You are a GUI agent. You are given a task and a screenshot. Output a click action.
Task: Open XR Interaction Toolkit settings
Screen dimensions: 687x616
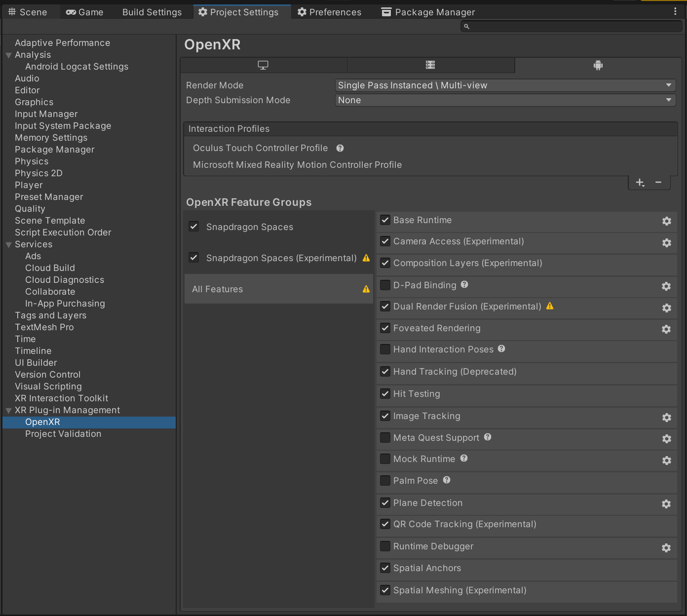coord(61,398)
